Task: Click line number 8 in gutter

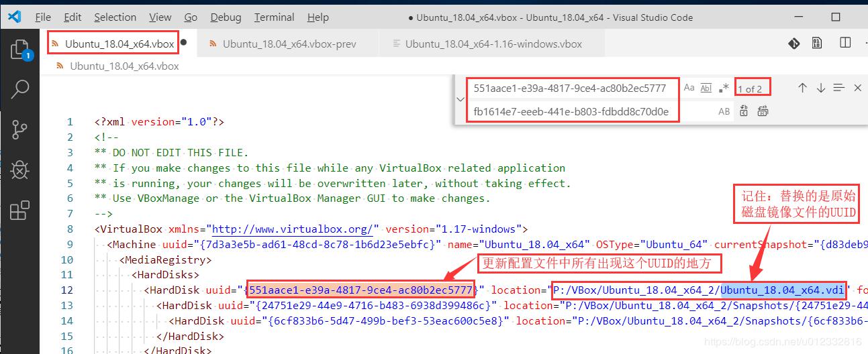Action: coord(70,229)
